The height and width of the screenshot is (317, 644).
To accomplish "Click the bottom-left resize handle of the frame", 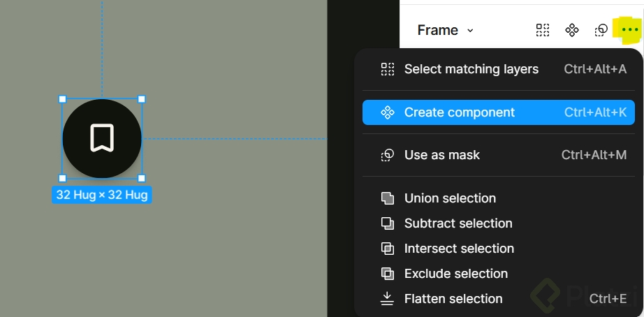I will 62,178.
